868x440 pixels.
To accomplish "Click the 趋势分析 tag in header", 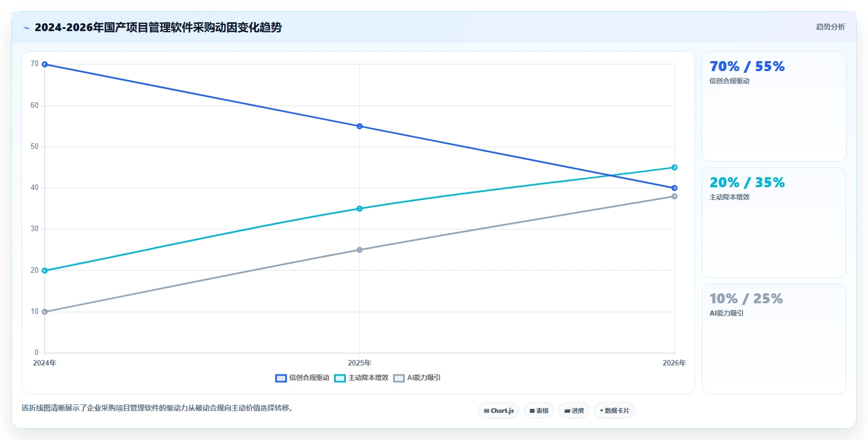I will click(x=830, y=27).
